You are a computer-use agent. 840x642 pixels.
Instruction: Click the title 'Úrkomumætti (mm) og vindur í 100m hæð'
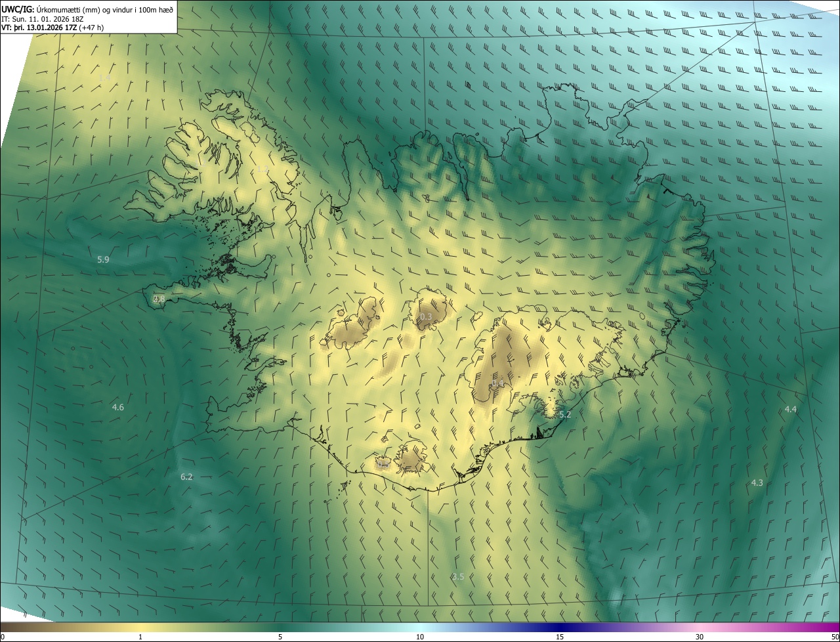104,9
